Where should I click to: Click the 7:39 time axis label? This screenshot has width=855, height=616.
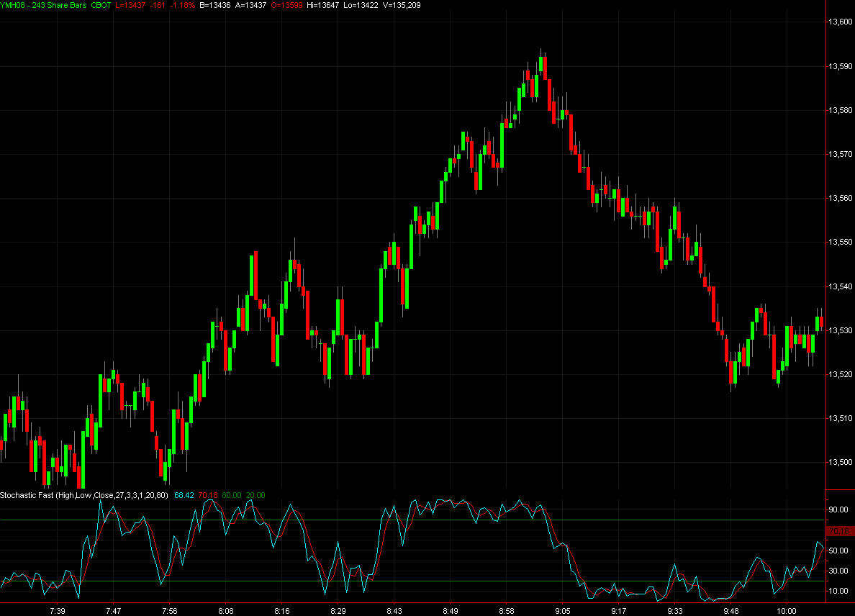(58, 611)
